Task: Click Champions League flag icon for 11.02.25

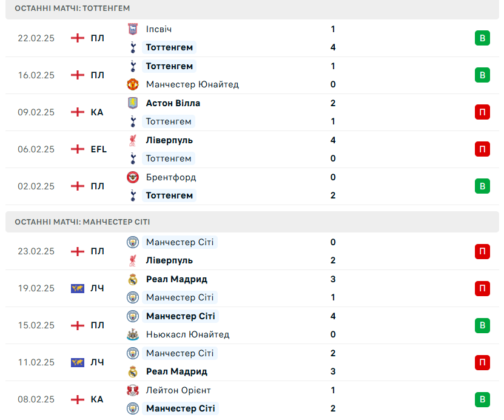Action: pos(78,362)
